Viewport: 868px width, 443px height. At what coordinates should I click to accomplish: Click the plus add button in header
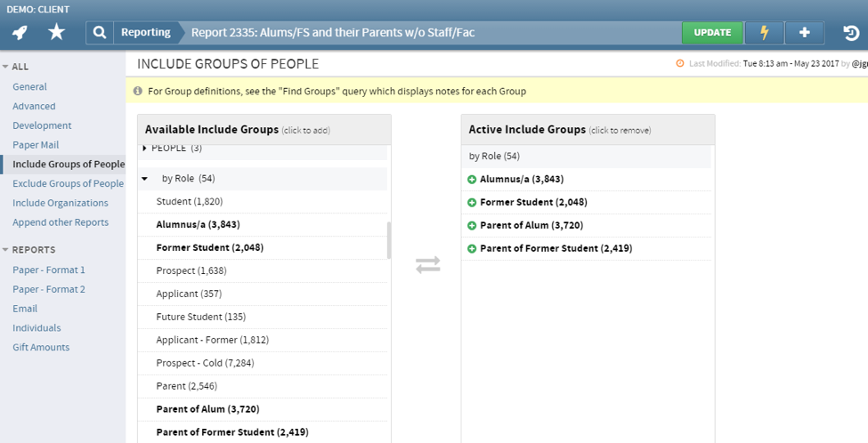(x=805, y=33)
